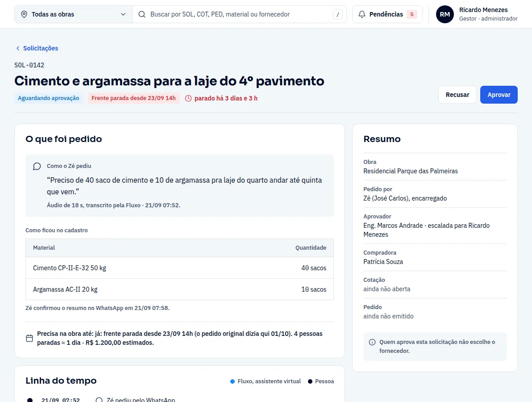Open the Pendências notifications button
The height and width of the screenshot is (402, 532).
[387, 14]
